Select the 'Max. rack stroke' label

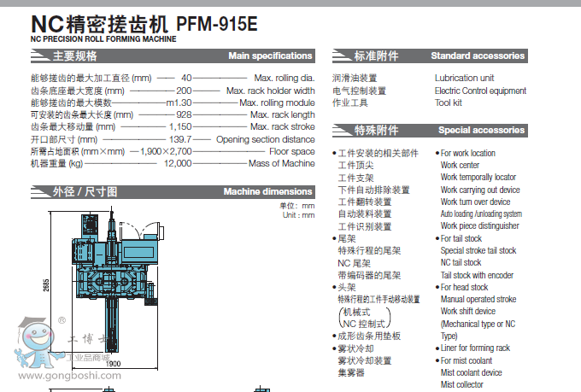(x=282, y=126)
